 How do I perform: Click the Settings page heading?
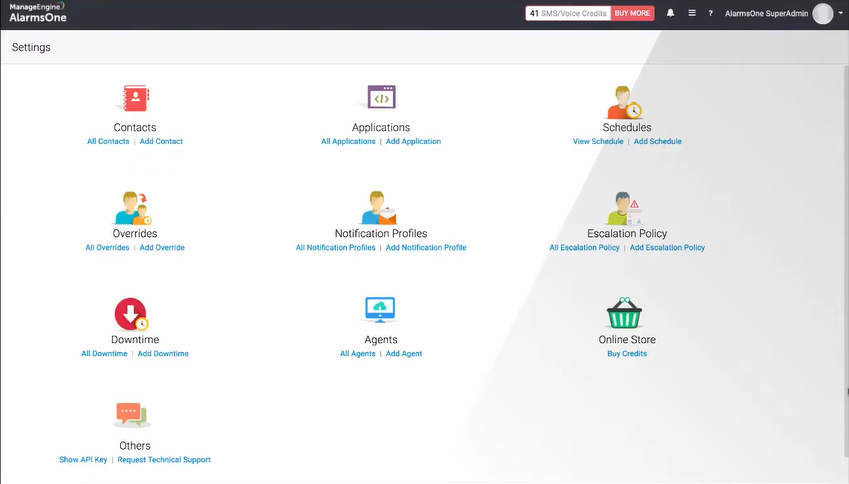click(x=31, y=47)
